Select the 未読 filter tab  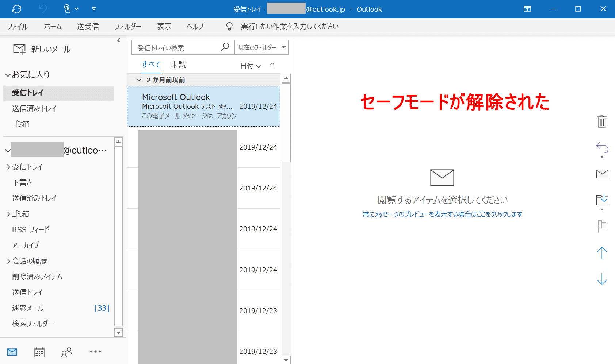[179, 65]
